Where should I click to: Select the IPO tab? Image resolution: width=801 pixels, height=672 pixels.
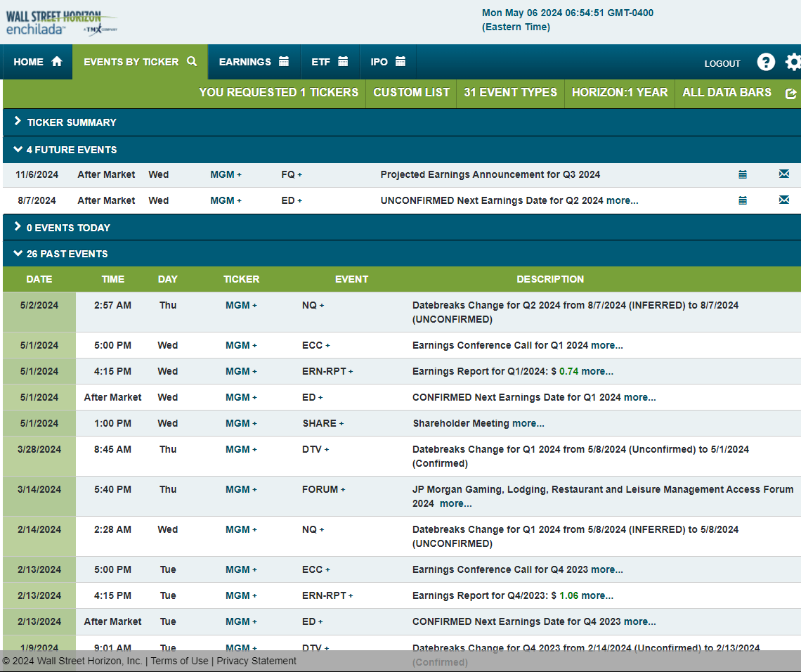(x=389, y=62)
